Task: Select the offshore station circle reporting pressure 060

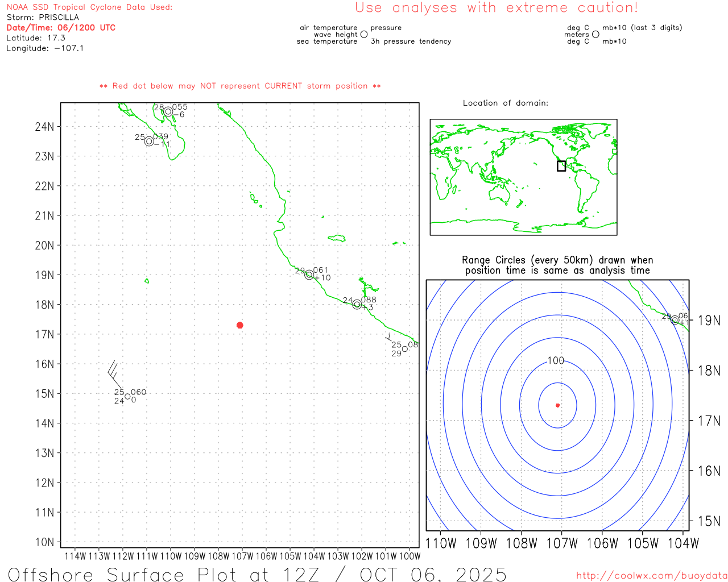Action: (127, 396)
